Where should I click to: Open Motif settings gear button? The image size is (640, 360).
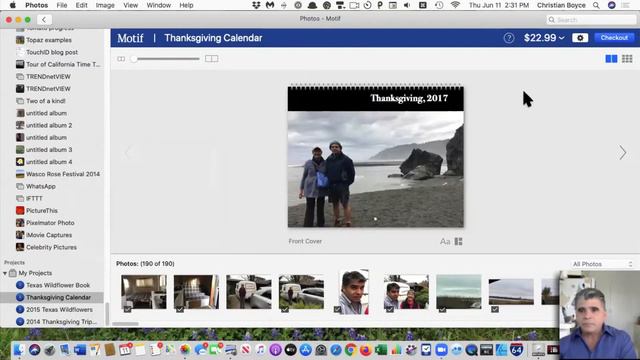(580, 38)
